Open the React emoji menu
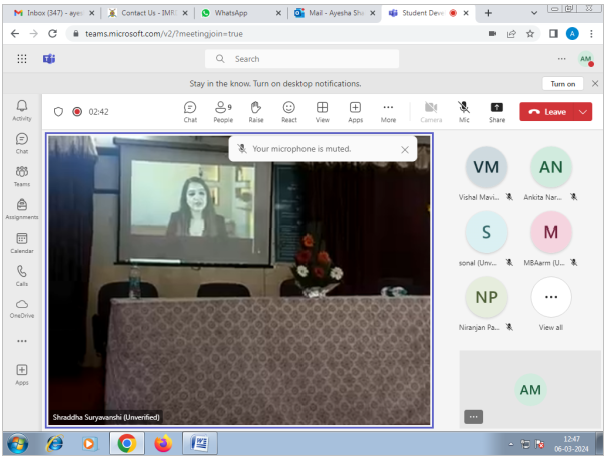 (288, 111)
